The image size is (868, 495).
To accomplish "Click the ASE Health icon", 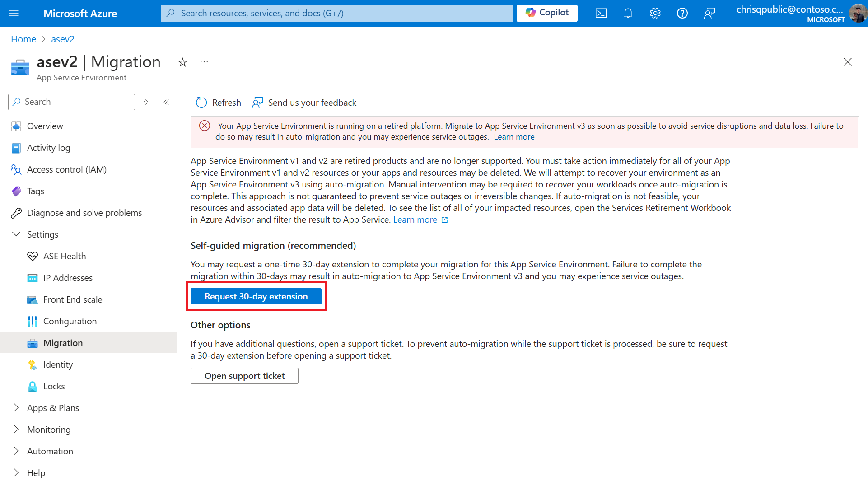I will (32, 256).
